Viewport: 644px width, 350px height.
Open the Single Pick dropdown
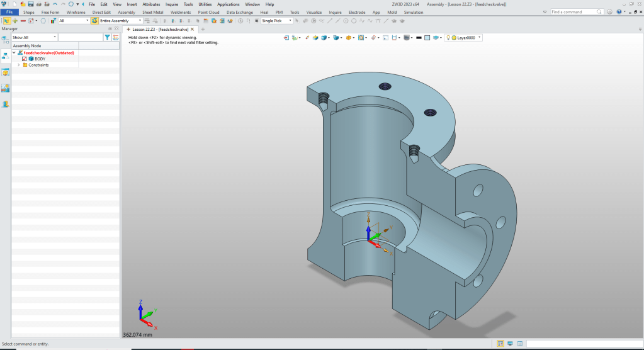tap(277, 21)
